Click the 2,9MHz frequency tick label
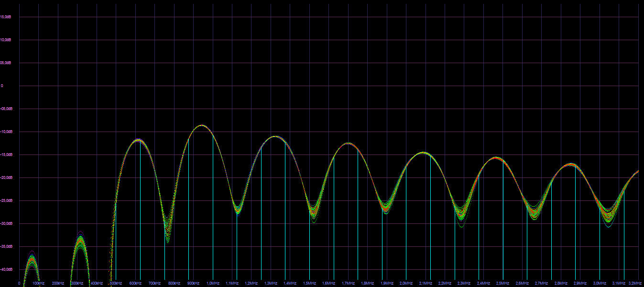 click(x=580, y=284)
